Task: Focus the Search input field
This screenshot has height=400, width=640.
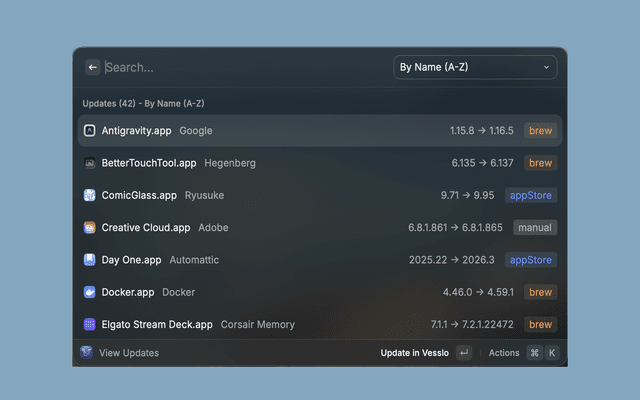Action: click(245, 67)
